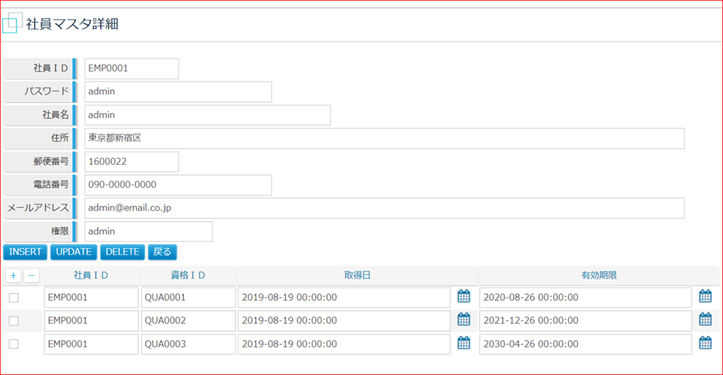This screenshot has height=375, width=723.
Task: Focus the 権限 input field
Action: click(148, 232)
